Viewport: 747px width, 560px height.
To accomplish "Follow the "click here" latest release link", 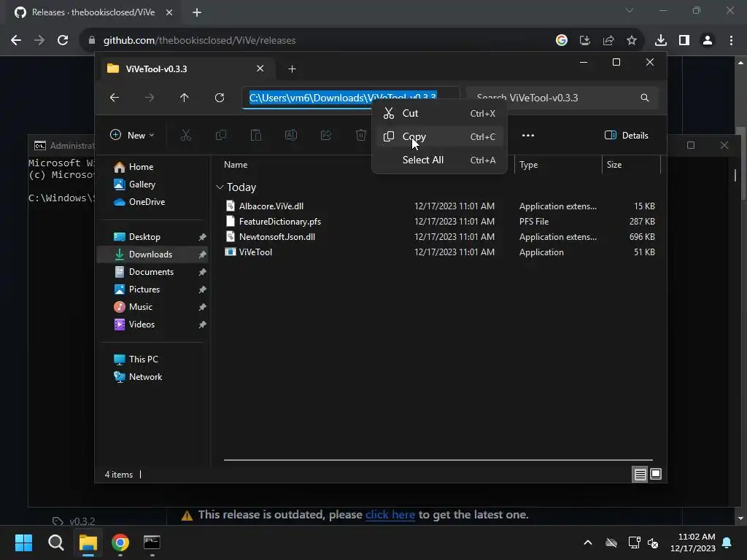I will pos(390,515).
